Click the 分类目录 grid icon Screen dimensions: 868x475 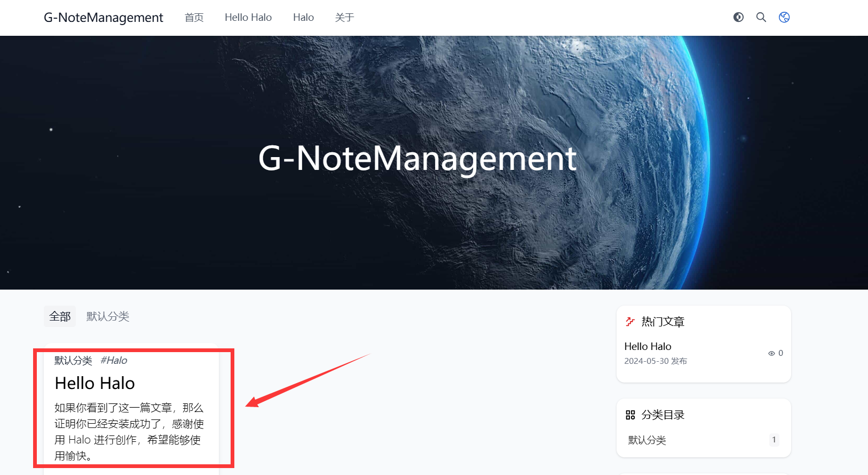coord(630,415)
